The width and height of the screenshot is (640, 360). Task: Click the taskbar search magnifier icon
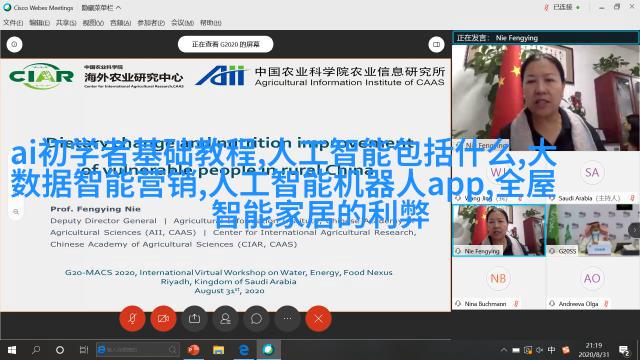36,350
